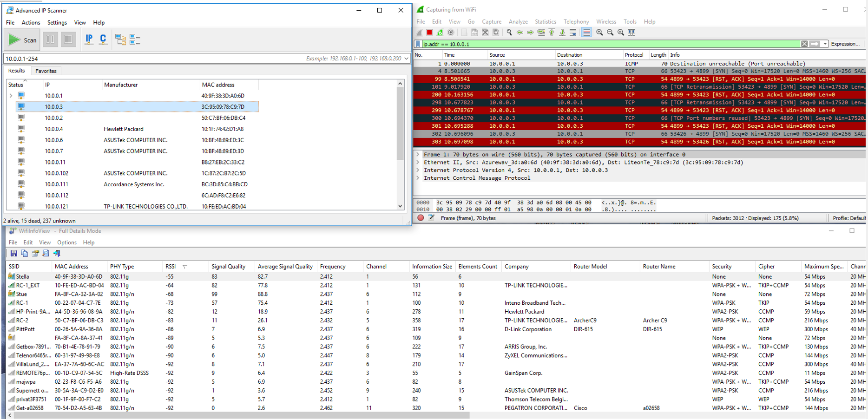
Task: Expand the Frame 1 detail row
Action: coord(418,155)
